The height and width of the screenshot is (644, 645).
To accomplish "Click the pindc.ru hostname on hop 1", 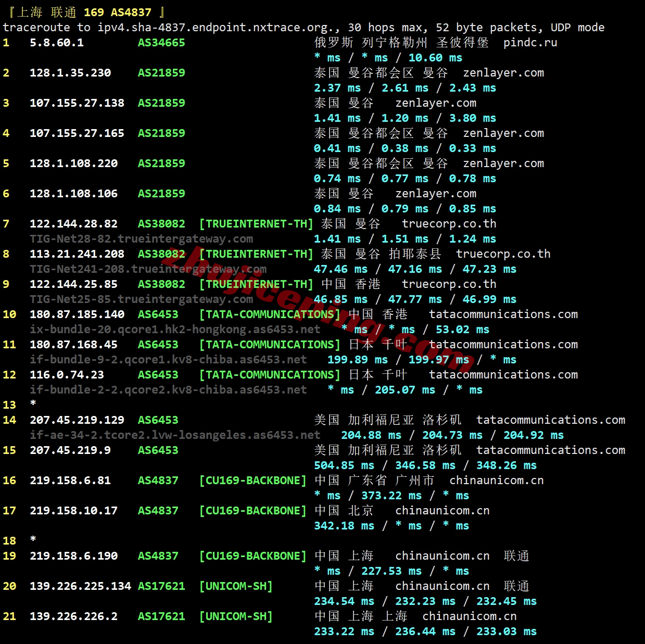I will tap(530, 43).
